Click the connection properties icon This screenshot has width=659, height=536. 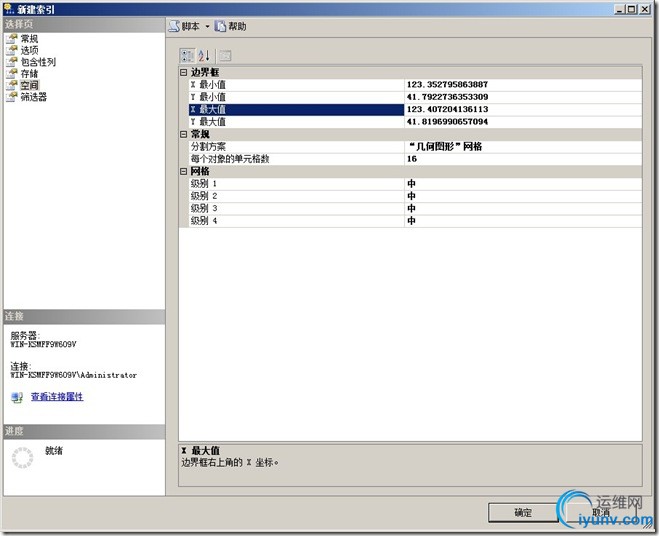17,397
